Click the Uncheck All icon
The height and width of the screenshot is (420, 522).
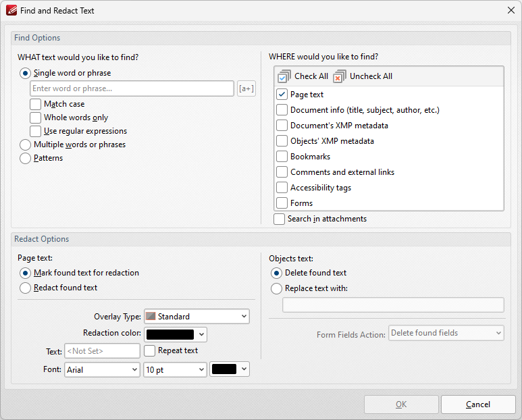(339, 76)
